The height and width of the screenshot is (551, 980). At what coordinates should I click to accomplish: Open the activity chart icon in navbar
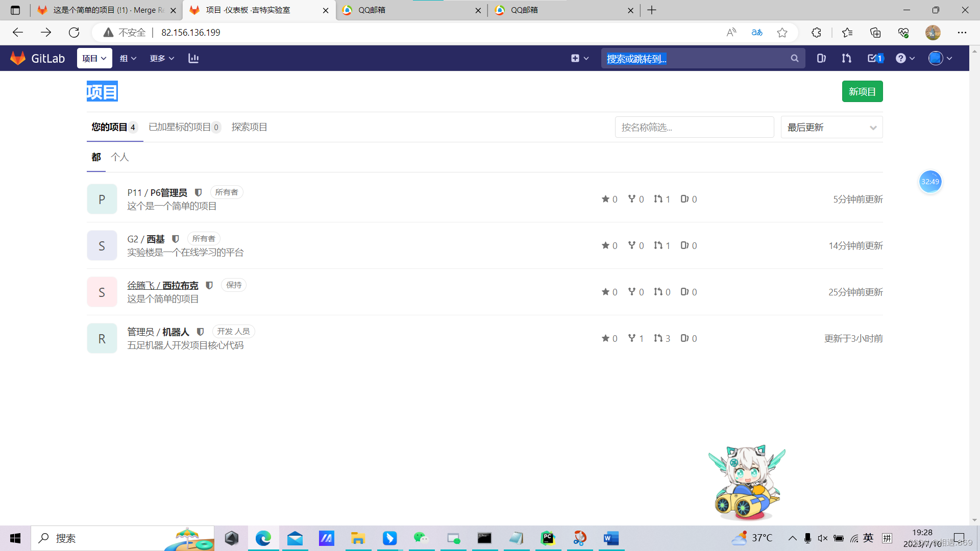(x=193, y=58)
